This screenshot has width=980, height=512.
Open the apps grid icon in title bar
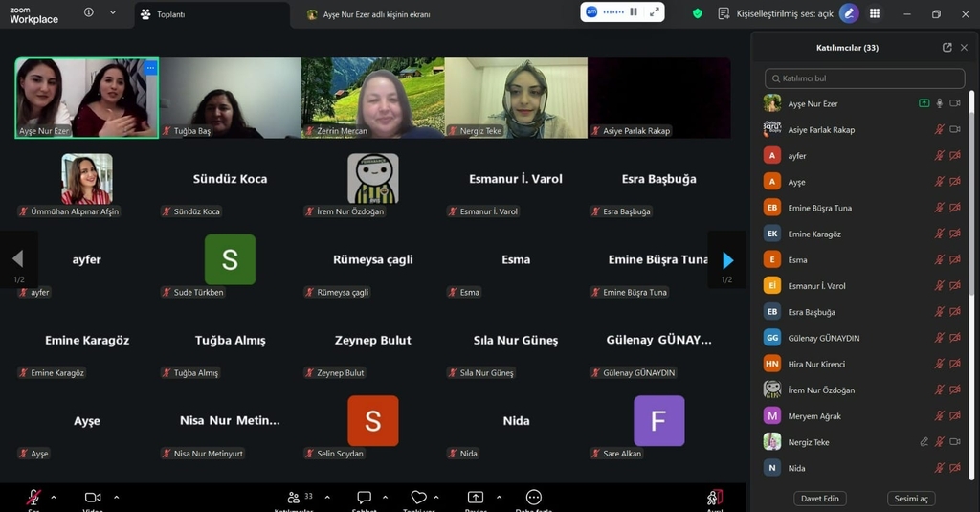pyautogui.click(x=875, y=13)
